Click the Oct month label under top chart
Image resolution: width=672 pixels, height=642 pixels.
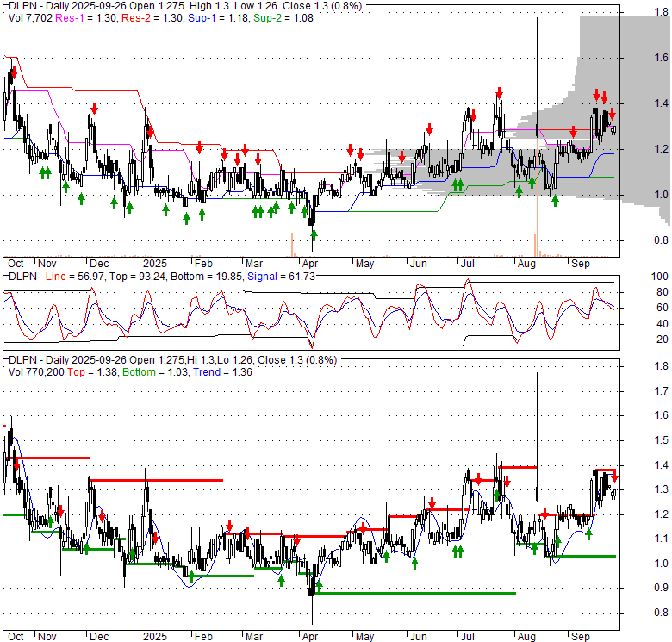(16, 264)
